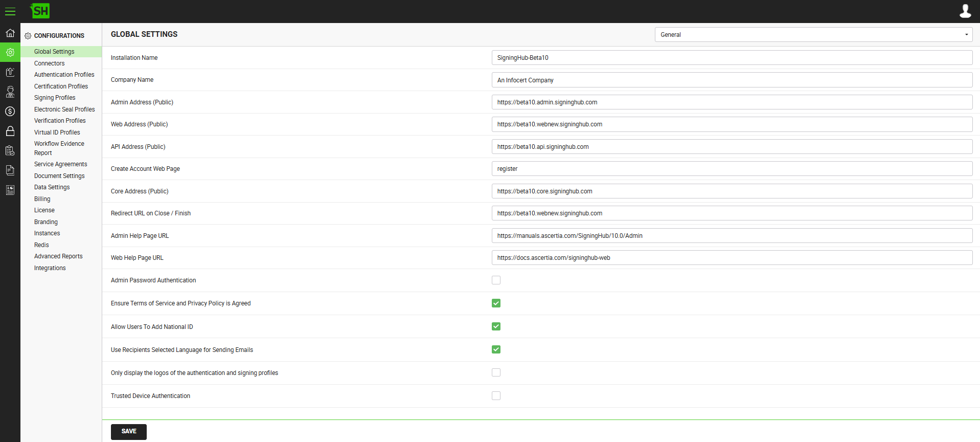Image resolution: width=980 pixels, height=442 pixels.
Task: Select the Configurations gear sidebar icon
Action: tap(10, 52)
